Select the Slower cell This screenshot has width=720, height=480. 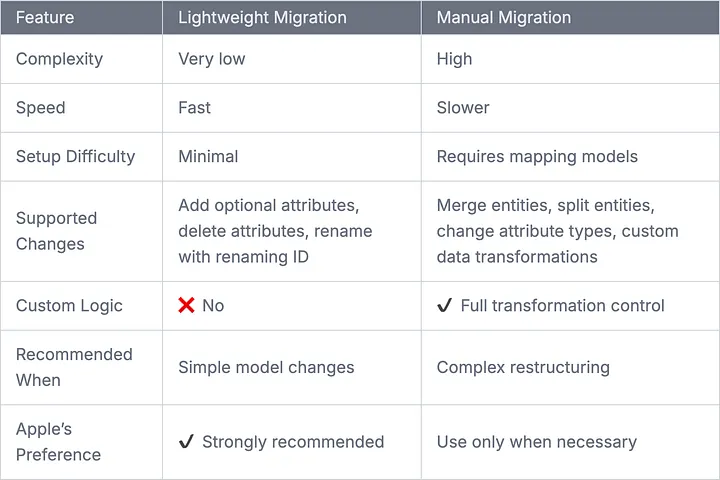point(463,107)
